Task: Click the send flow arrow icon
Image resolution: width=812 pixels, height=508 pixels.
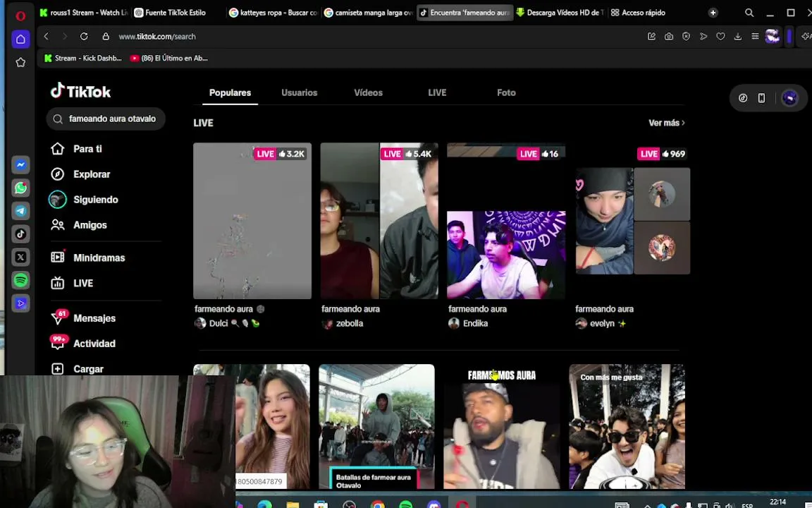Action: [x=703, y=36]
